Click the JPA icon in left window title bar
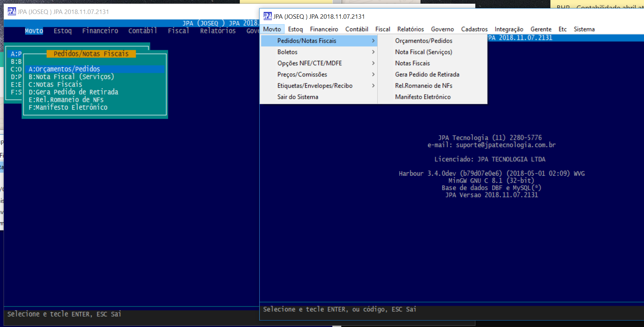Image resolution: width=644 pixels, height=327 pixels. click(12, 11)
